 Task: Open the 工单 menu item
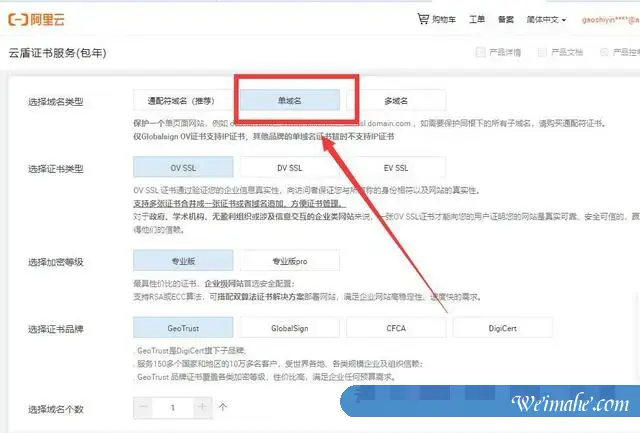[x=477, y=19]
